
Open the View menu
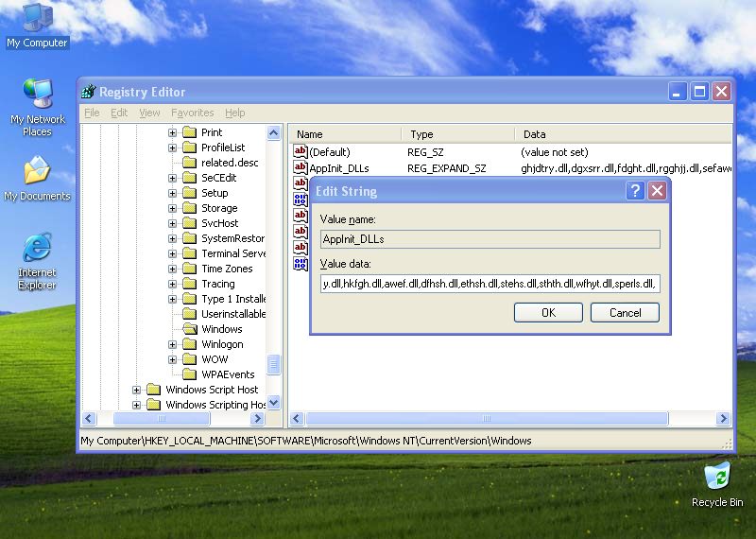(149, 113)
